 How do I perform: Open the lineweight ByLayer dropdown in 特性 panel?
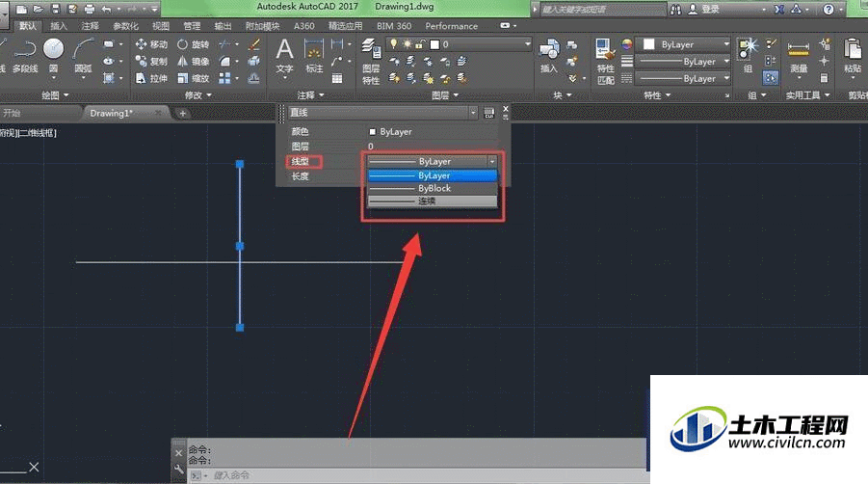684,62
